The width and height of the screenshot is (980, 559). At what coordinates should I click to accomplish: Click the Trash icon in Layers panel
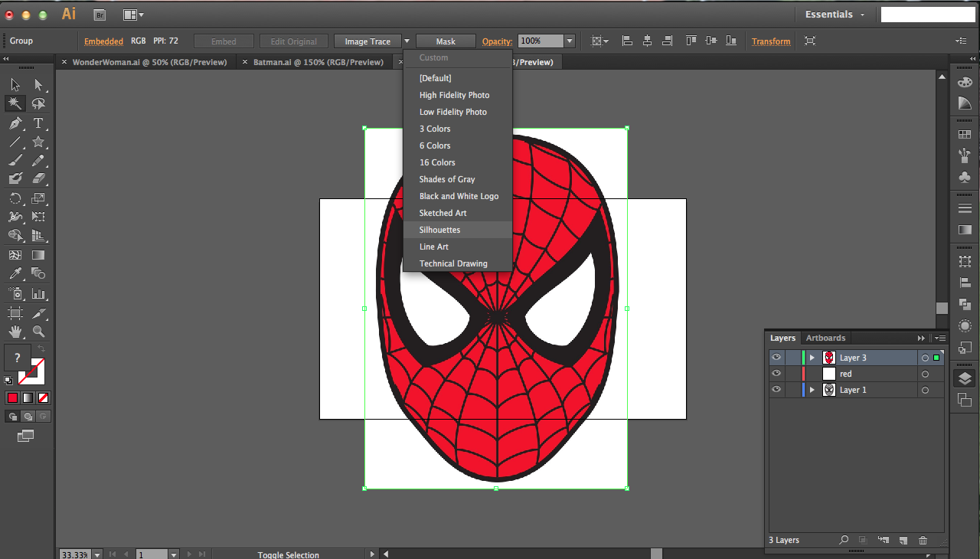coord(923,540)
